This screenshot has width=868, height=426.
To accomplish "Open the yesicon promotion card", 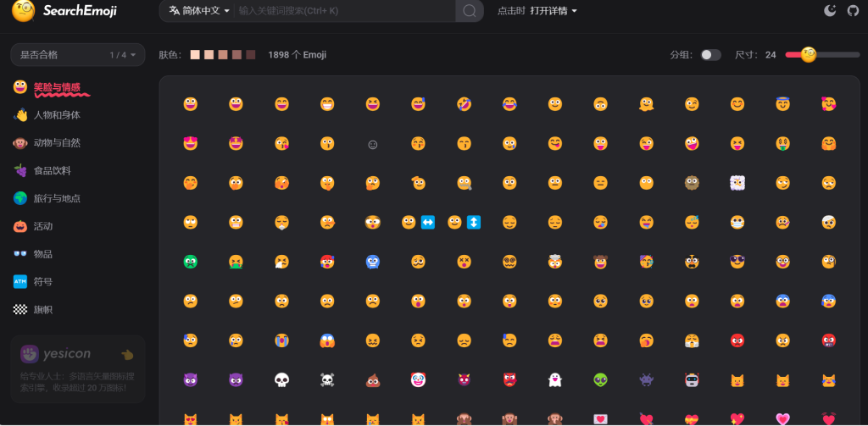I will pyautogui.click(x=77, y=369).
